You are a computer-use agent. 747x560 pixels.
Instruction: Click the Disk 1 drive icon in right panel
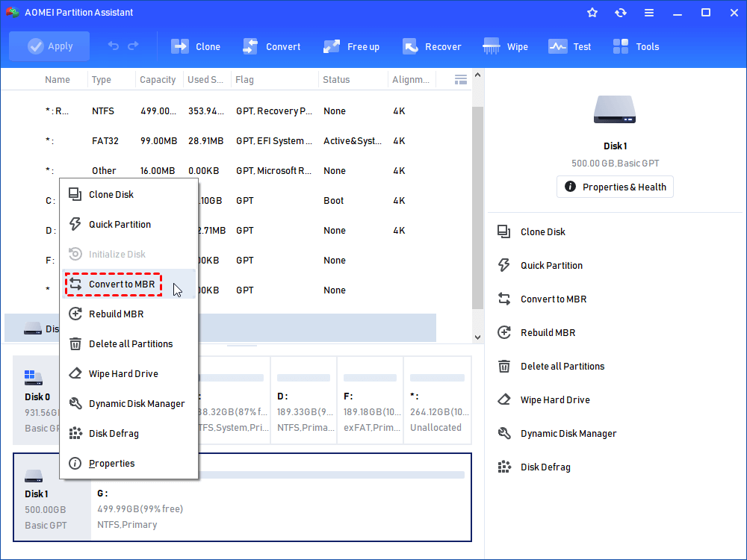tap(615, 110)
